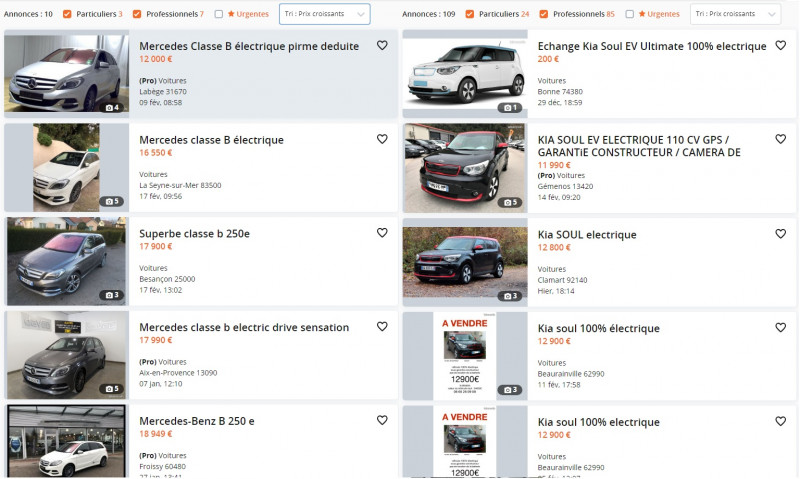Favorite the Mercedes Classe B électrique pirme deduite listing
This screenshot has width=800, height=479.
point(382,45)
